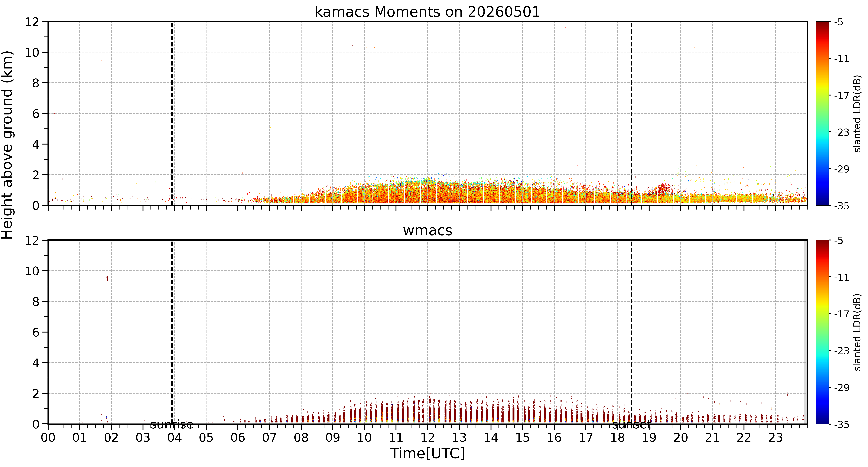This screenshot has width=868, height=467.
Task: Click the x-axis tick label "20"
Action: pos(681,438)
